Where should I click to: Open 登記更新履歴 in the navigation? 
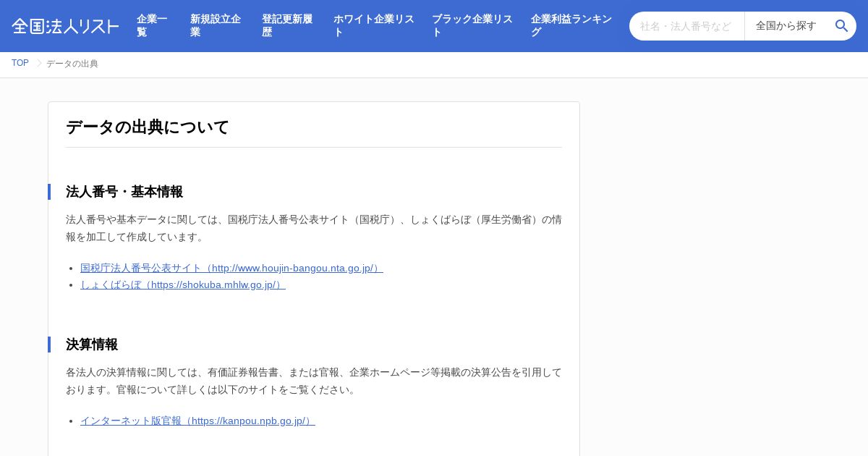[289, 26]
